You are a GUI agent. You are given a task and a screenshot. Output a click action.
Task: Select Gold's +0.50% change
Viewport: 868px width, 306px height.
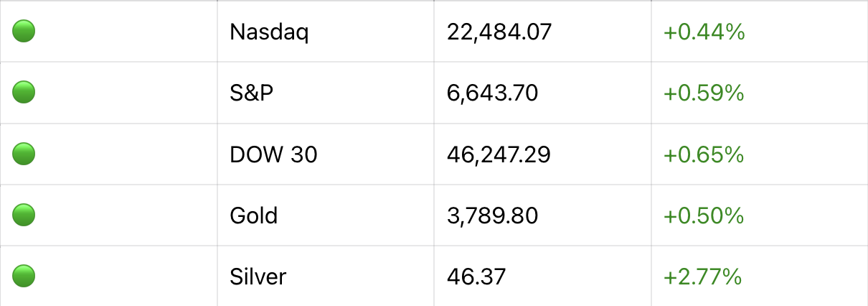click(x=704, y=215)
